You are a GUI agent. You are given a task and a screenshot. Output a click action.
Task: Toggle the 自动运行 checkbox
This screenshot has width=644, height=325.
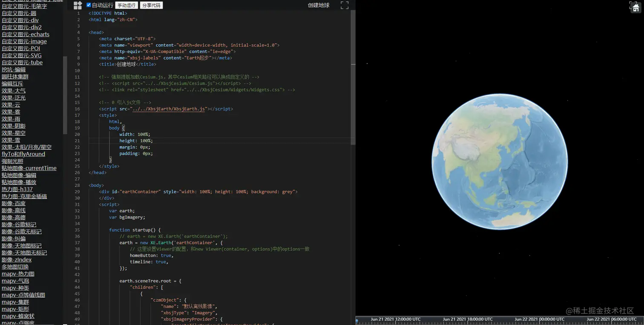(89, 5)
